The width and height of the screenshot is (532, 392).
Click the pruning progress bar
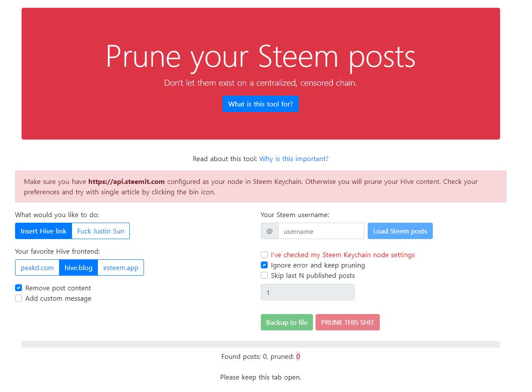coord(260,344)
